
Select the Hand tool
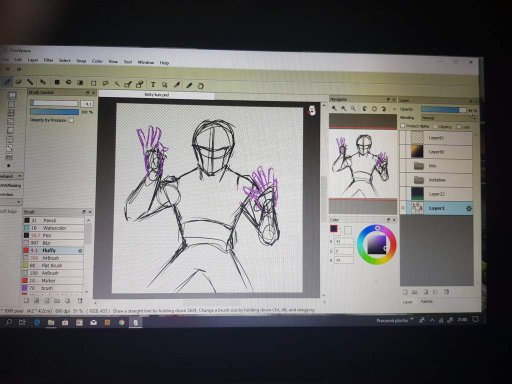tap(200, 86)
